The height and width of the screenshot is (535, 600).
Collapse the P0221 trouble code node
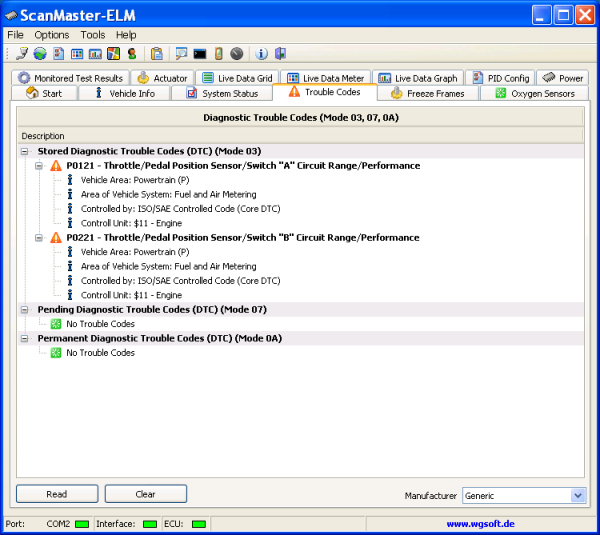point(39,238)
